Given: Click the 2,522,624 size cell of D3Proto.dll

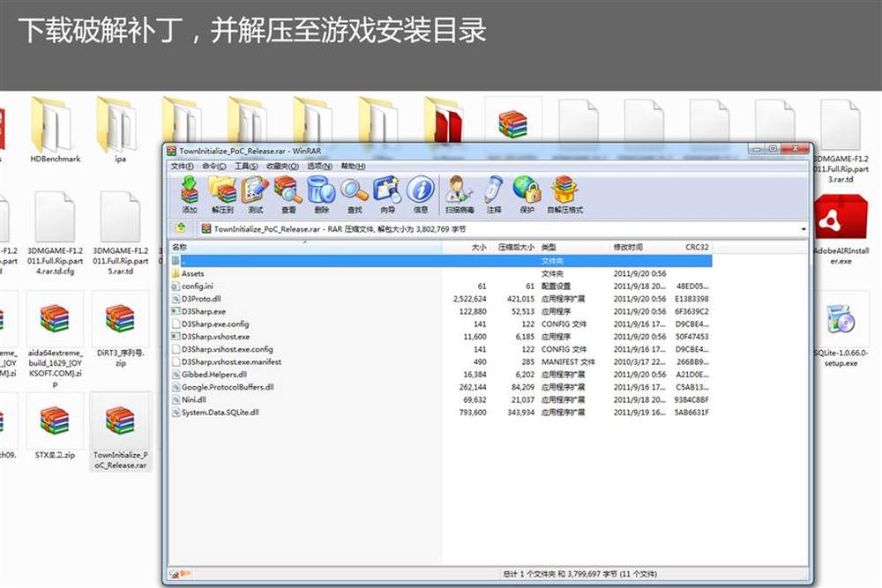Looking at the screenshot, I should tap(470, 299).
